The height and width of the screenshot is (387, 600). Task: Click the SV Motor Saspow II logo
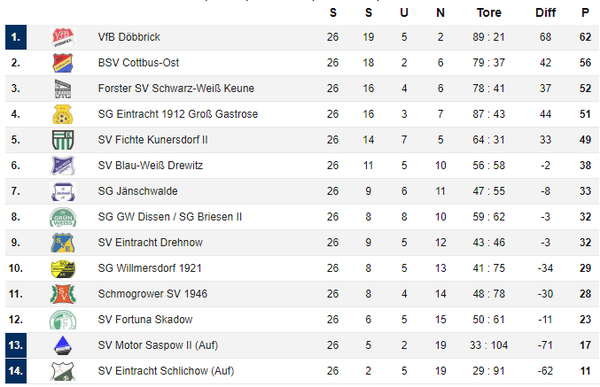pos(63,345)
